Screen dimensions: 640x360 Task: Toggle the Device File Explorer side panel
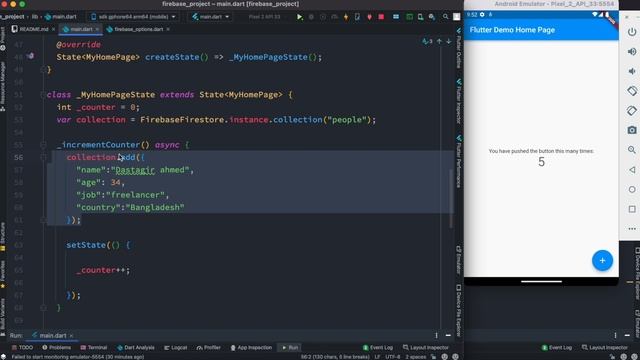pos(459,310)
